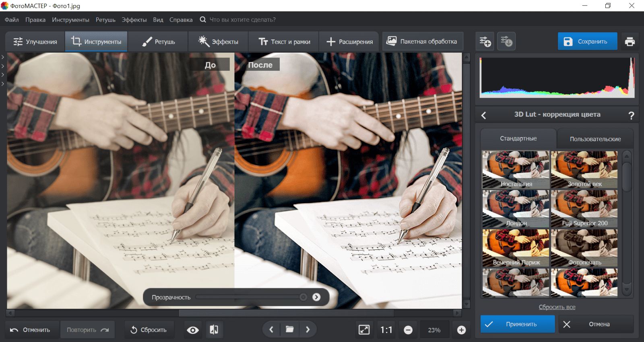
Task: Click the help question mark icon
Action: click(631, 115)
